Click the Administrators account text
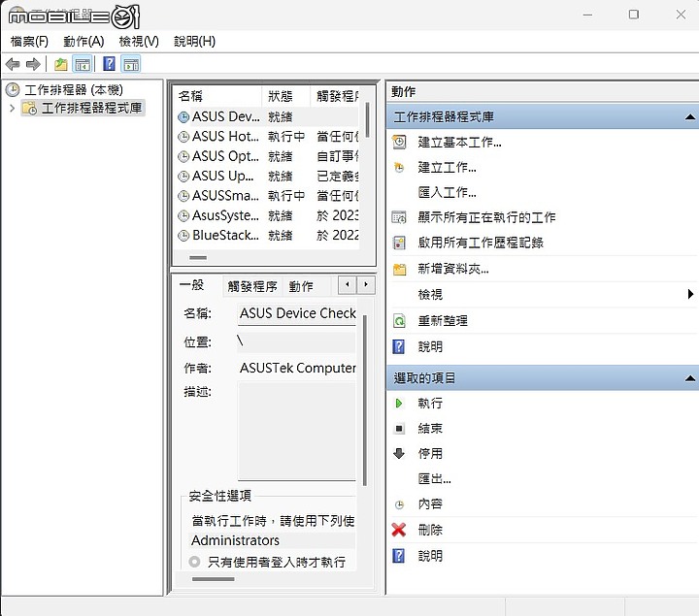Screen dimensions: 699x616 [235, 540]
